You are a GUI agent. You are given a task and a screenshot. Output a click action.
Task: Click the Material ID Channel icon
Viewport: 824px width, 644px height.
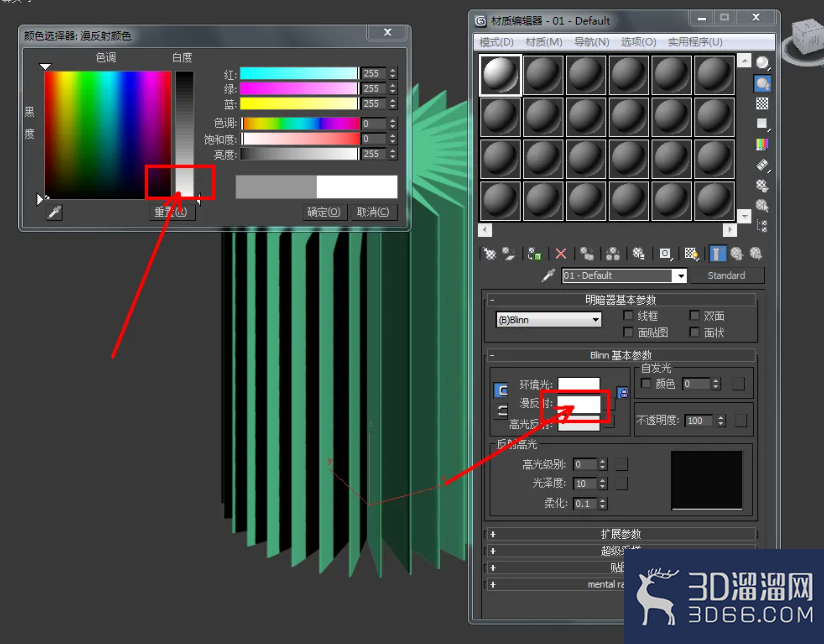[x=665, y=254]
